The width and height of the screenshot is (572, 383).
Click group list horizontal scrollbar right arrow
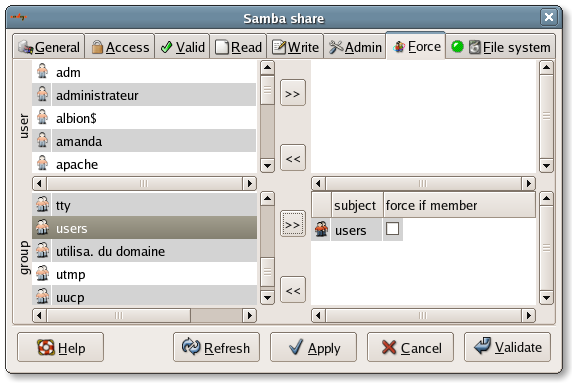(x=250, y=316)
